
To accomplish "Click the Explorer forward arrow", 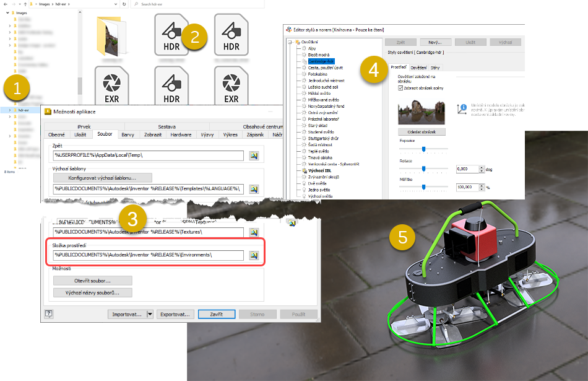I will click(x=15, y=4).
